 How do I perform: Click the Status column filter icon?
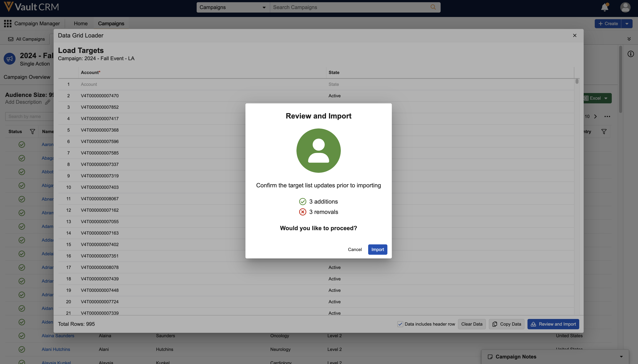click(x=32, y=131)
